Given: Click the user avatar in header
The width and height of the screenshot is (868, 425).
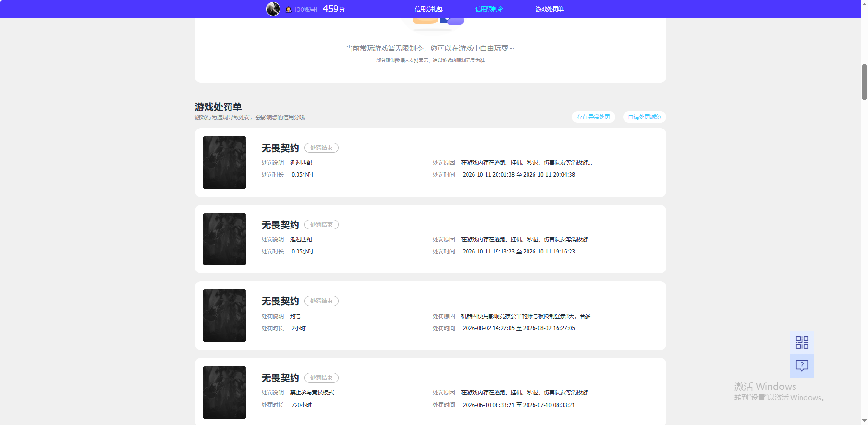Looking at the screenshot, I should click(x=273, y=9).
